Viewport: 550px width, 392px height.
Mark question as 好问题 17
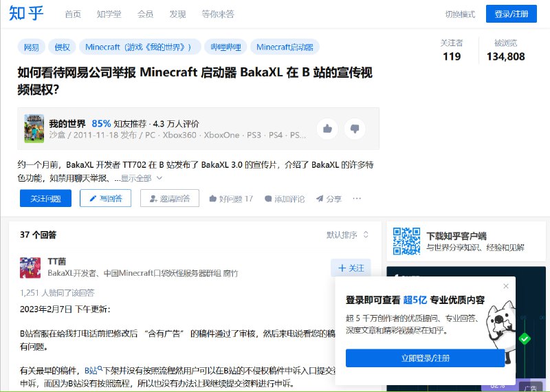231,199
